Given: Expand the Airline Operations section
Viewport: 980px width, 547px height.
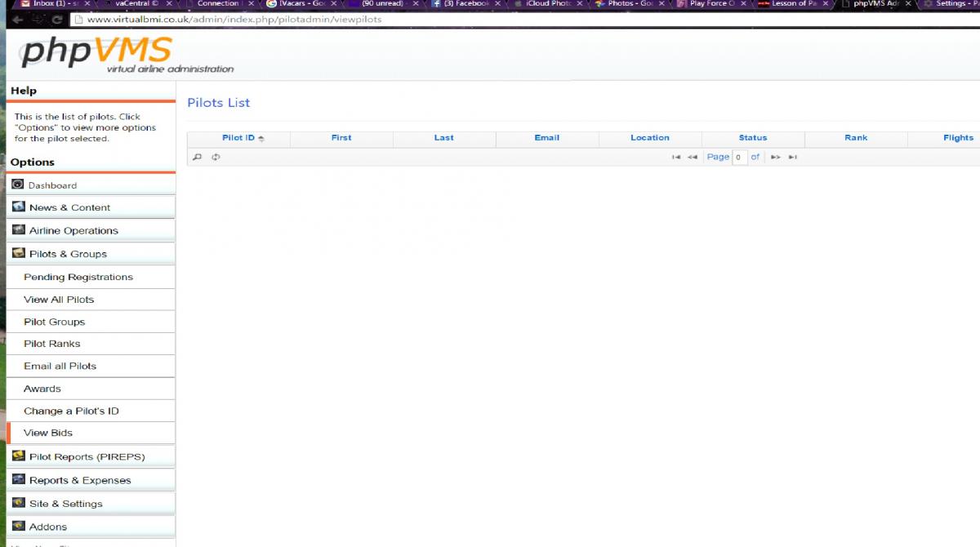Looking at the screenshot, I should (73, 231).
